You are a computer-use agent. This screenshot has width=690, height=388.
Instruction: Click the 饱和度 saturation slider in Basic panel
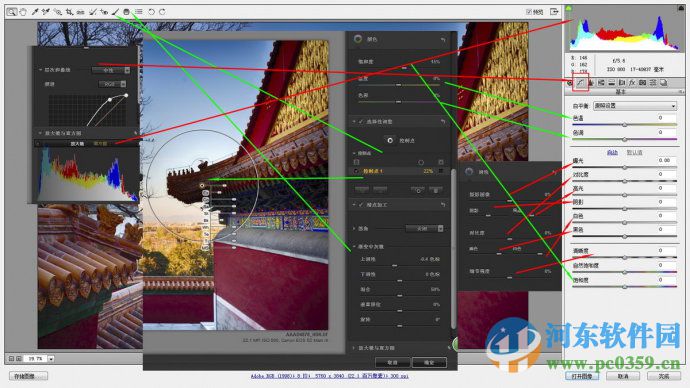click(624, 286)
